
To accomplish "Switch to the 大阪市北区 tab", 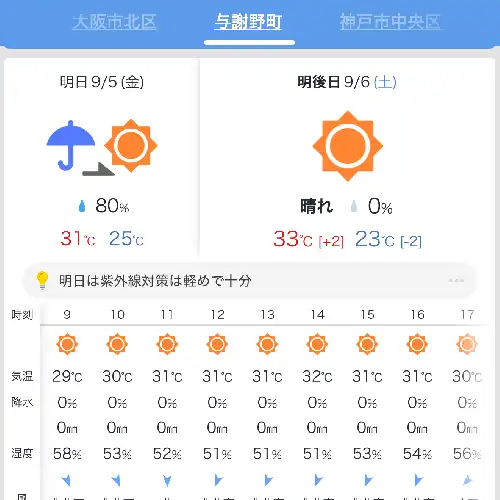I will pos(114,22).
